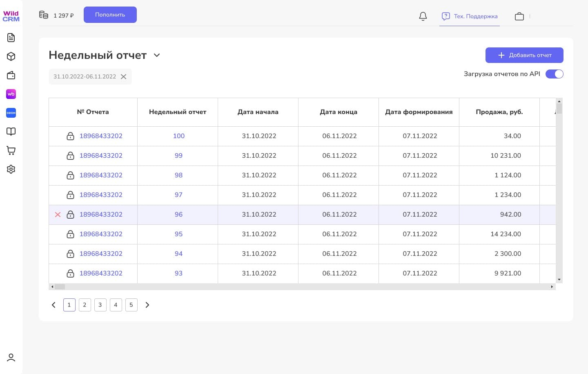Click the Wild CRM logo
The width and height of the screenshot is (588, 374).
tap(11, 16)
